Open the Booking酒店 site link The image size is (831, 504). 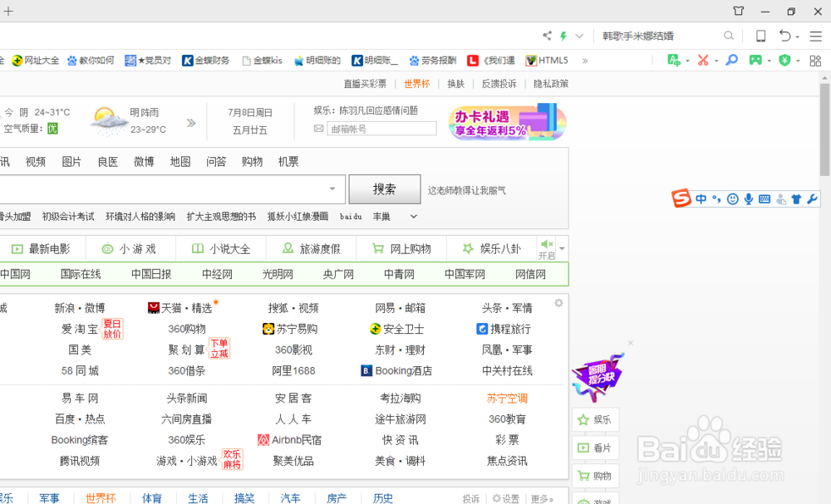coord(396,371)
